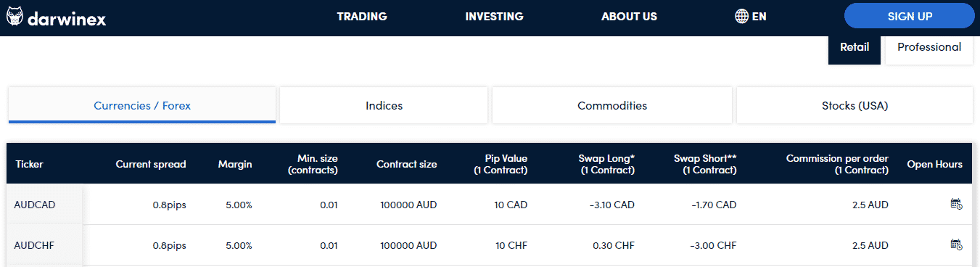Switch to Professional account type
980x267 pixels.
pos(929,47)
